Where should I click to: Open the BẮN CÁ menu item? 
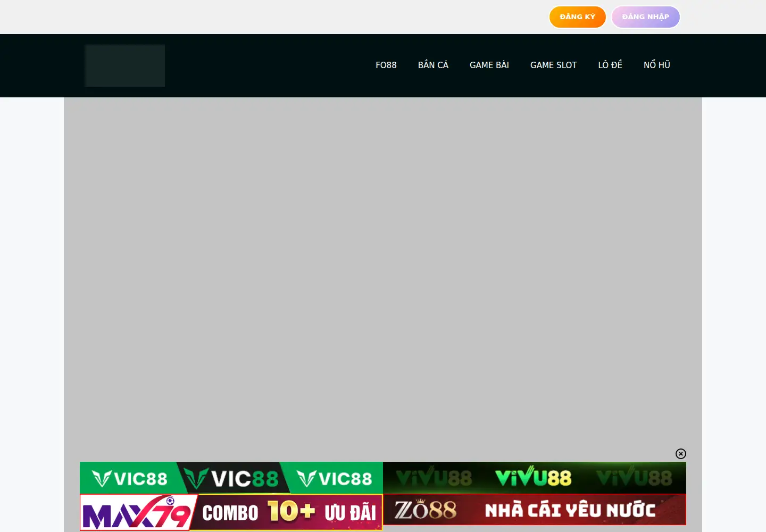[x=433, y=65]
